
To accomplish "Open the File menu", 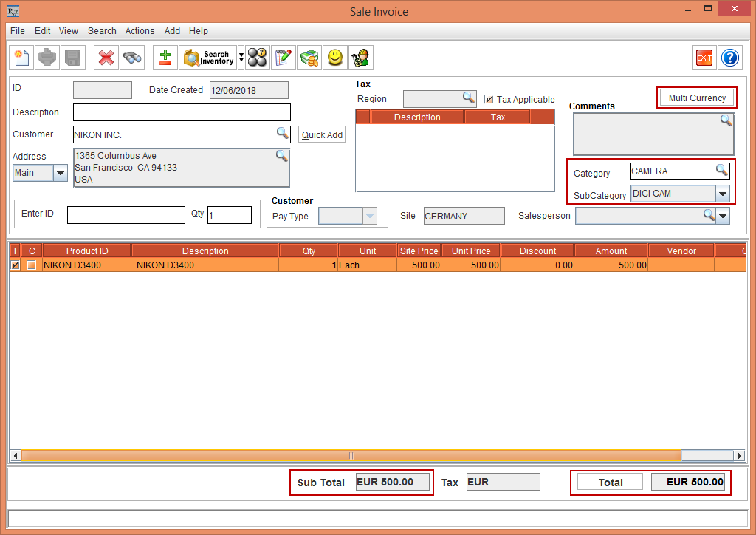I will [x=18, y=31].
